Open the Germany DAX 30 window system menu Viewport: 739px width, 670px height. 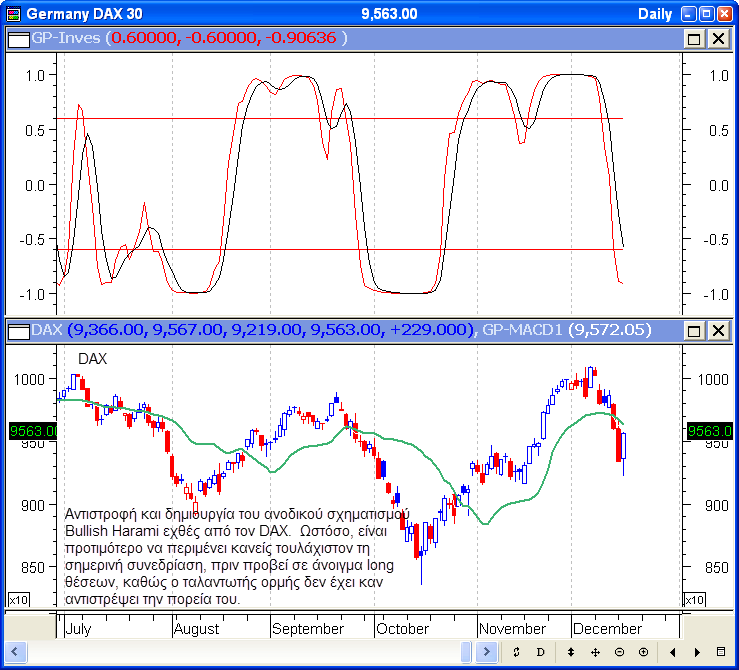[x=12, y=14]
